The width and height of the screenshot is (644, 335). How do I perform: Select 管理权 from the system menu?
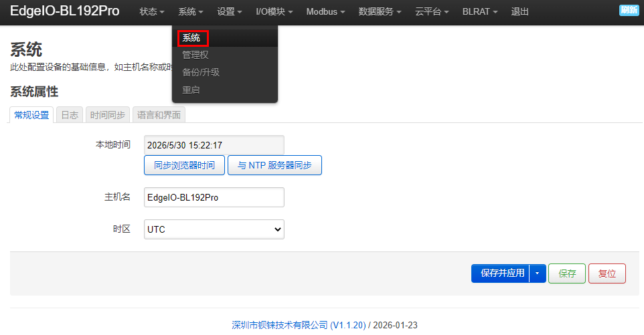pyautogui.click(x=225, y=55)
